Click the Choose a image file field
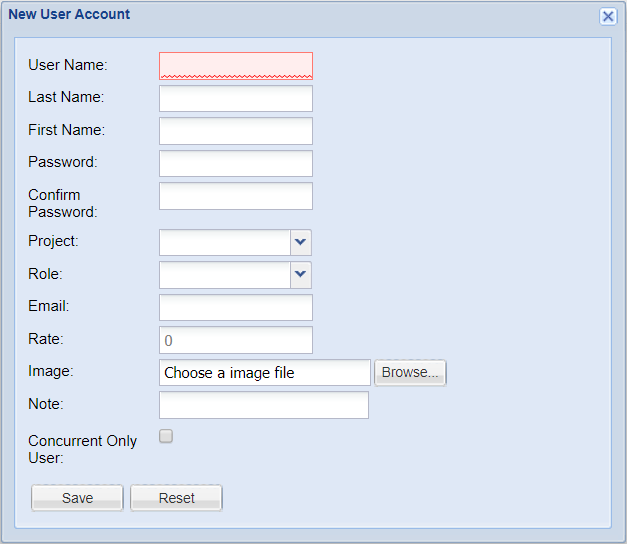Image resolution: width=627 pixels, height=544 pixels. (x=265, y=372)
